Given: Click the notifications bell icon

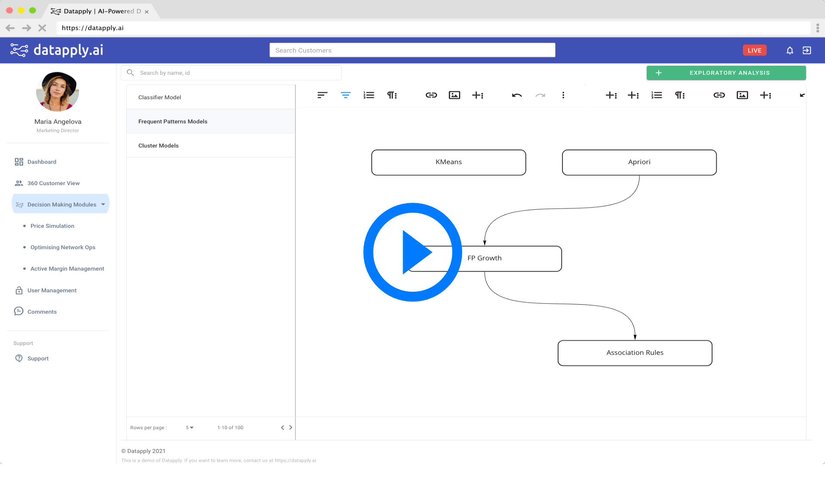Looking at the screenshot, I should [x=790, y=51].
